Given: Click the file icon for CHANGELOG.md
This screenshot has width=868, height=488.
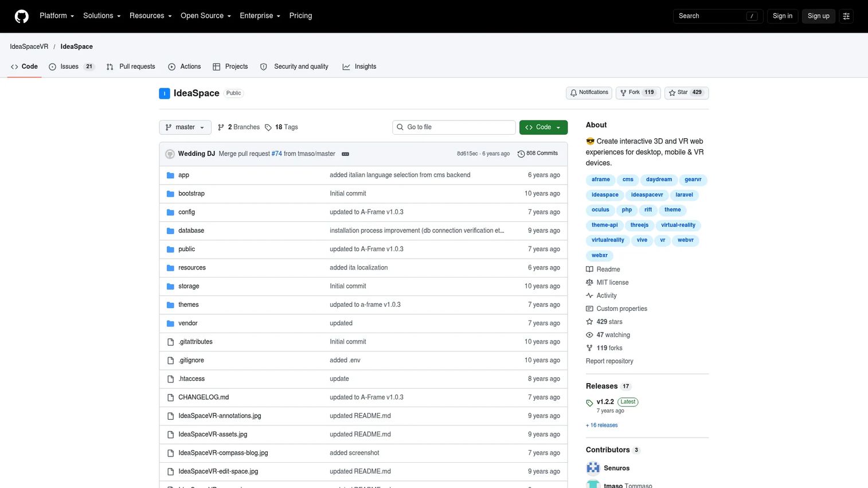Looking at the screenshot, I should [170, 397].
